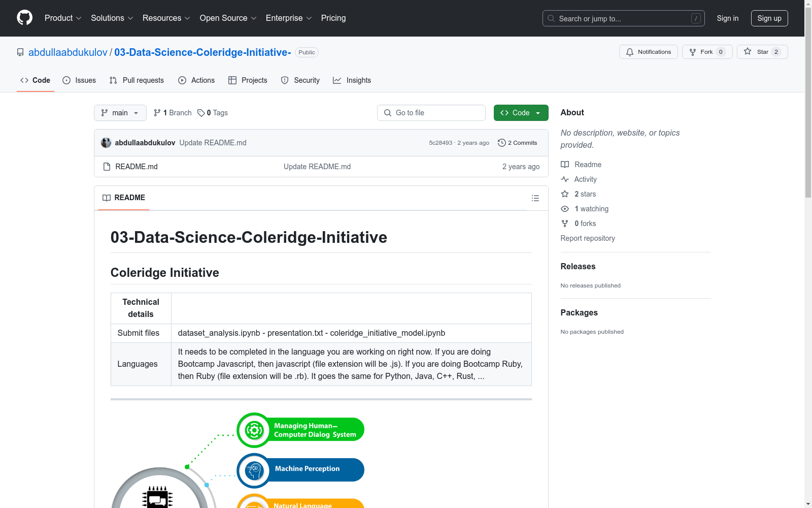Click the eye icon beside watching
The height and width of the screenshot is (508, 812).
click(x=565, y=209)
